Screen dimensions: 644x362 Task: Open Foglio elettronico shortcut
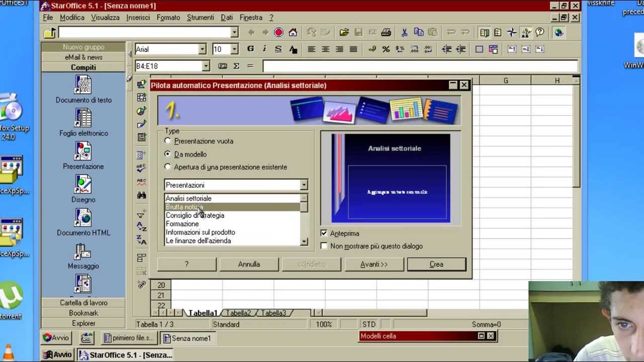(x=84, y=123)
